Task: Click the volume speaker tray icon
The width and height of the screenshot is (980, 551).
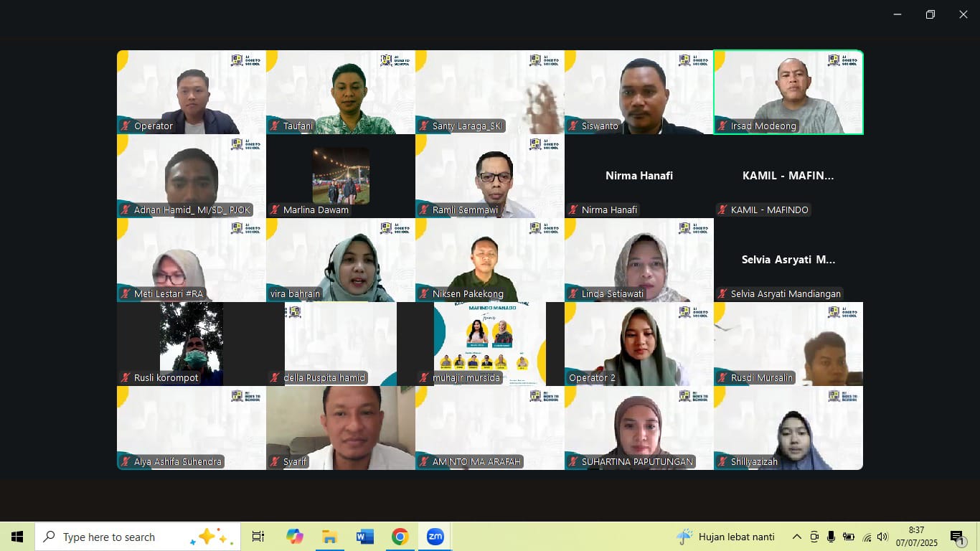Action: 882,537
